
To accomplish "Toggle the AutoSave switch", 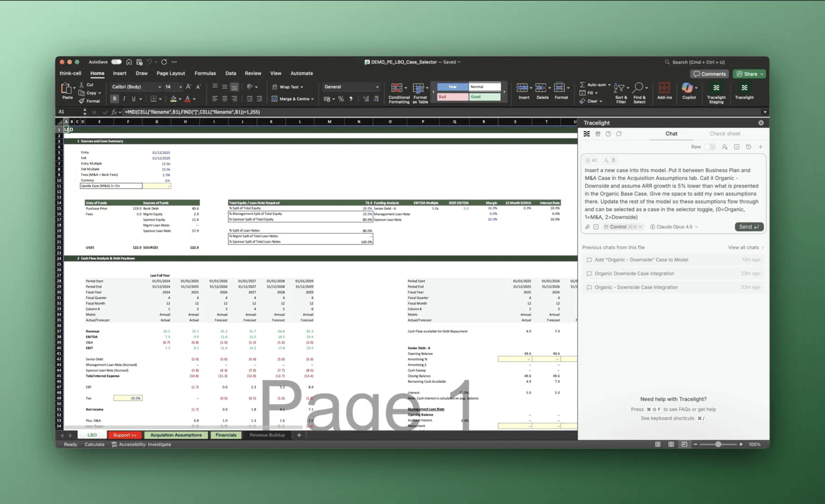I will pyautogui.click(x=116, y=62).
